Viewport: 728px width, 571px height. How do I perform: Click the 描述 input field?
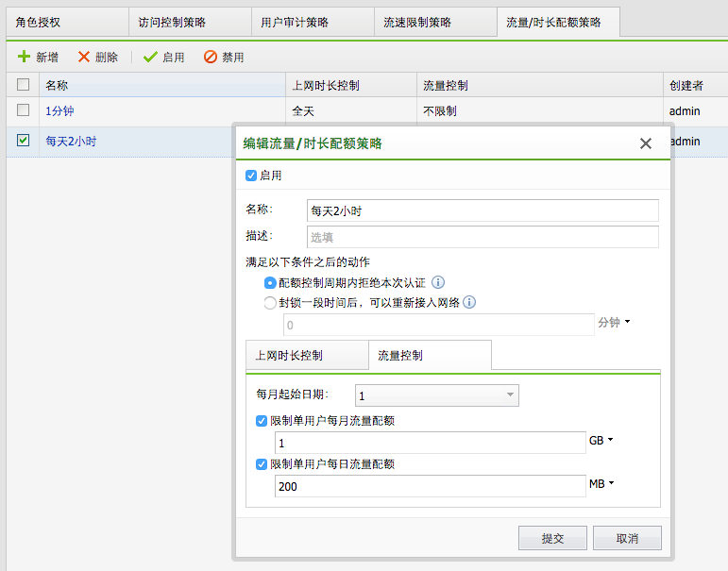(x=483, y=237)
